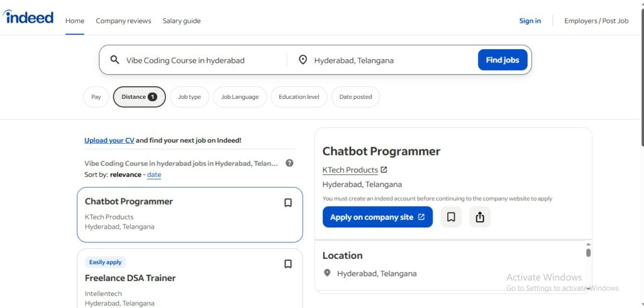Click the Upload your CV link
This screenshot has height=308, width=644.
pos(109,140)
